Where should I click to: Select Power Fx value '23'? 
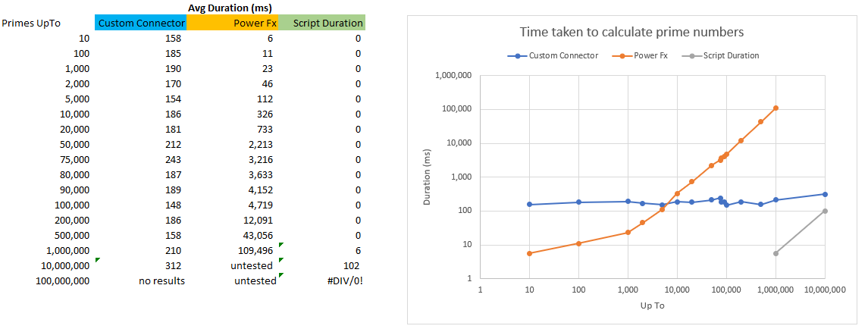pyautogui.click(x=268, y=69)
